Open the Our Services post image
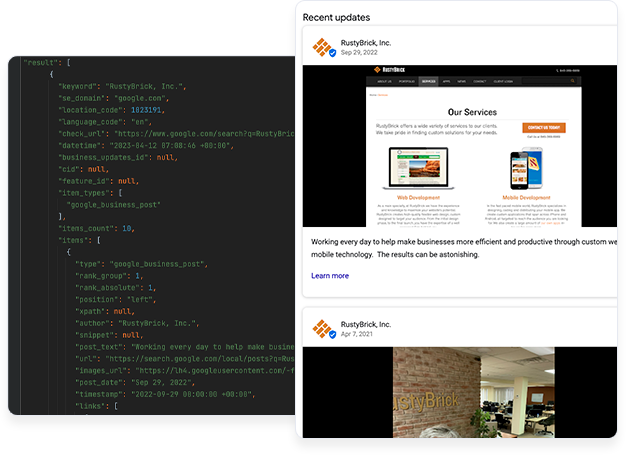 point(460,146)
